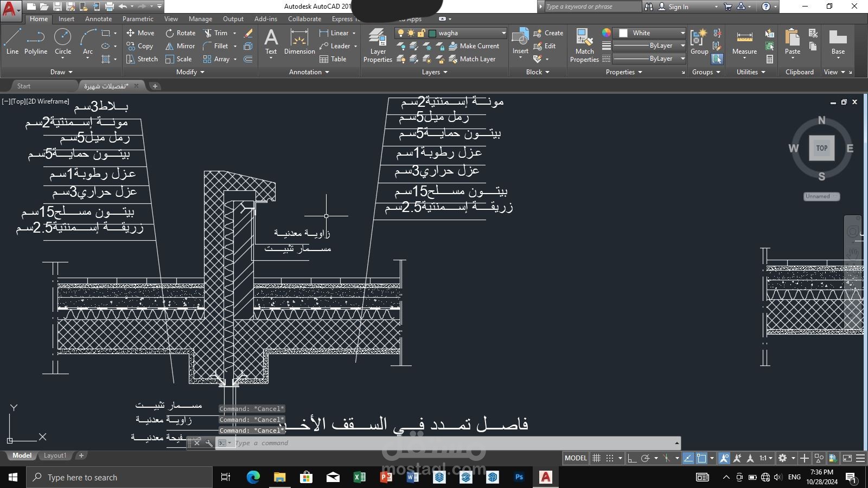Open Layer Properties manager
Viewport: 868px width, 488px height.
point(378,46)
